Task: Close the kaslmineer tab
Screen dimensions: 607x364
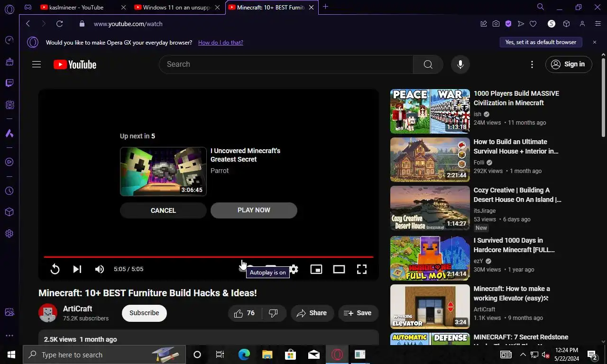Action: 124,8
